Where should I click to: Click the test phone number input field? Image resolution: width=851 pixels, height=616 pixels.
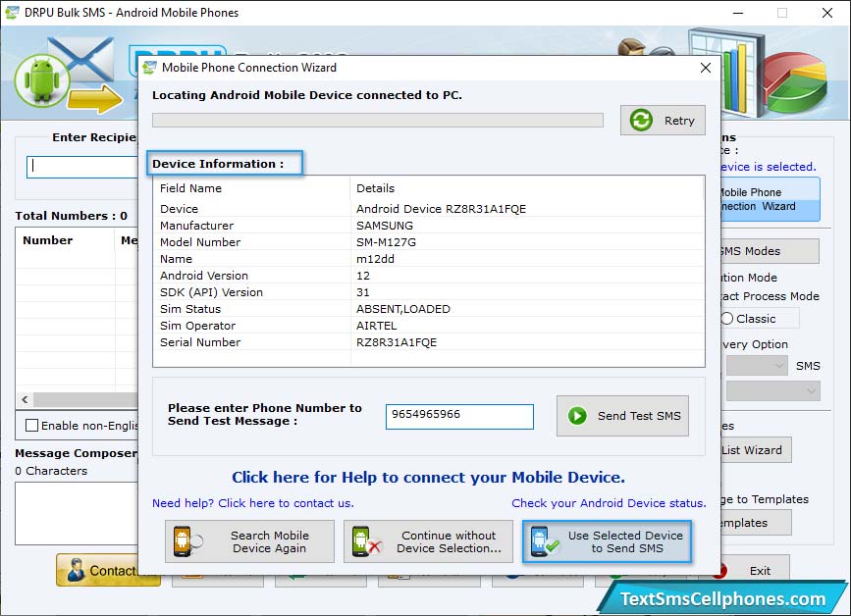[459, 417]
